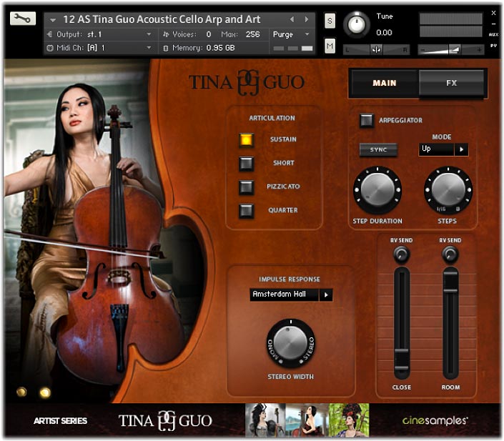
Task: Click the Mode dropdown arrow button
Action: pyautogui.click(x=462, y=149)
